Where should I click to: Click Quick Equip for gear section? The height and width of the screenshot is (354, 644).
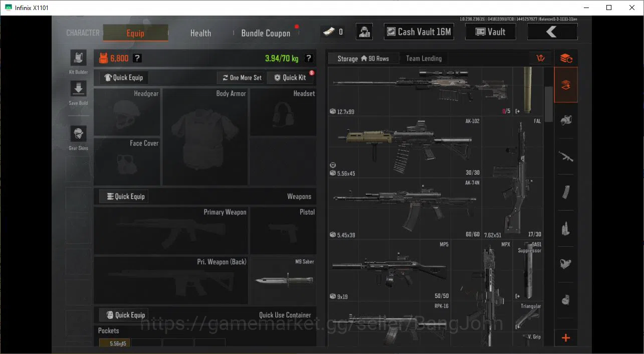(124, 77)
